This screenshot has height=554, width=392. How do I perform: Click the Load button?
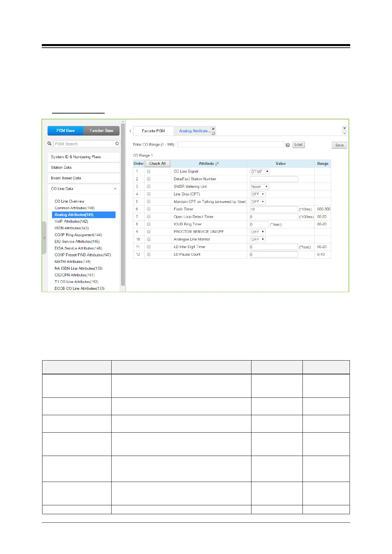pos(299,145)
